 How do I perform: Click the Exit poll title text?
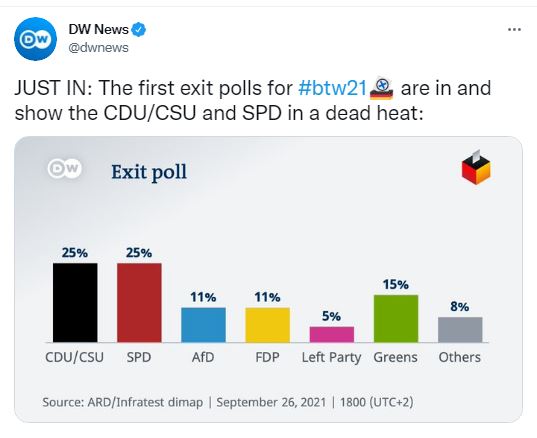coord(149,172)
